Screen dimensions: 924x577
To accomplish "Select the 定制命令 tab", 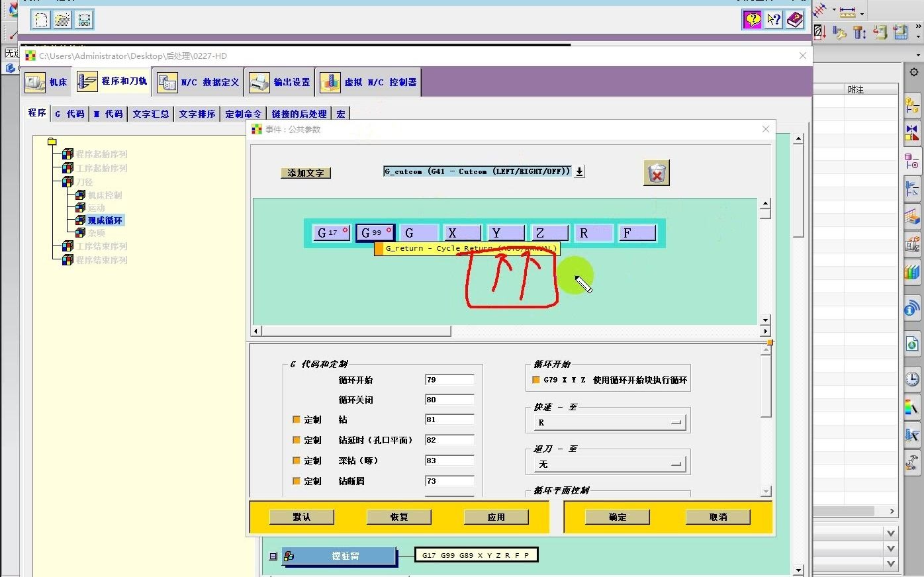I will coord(243,113).
